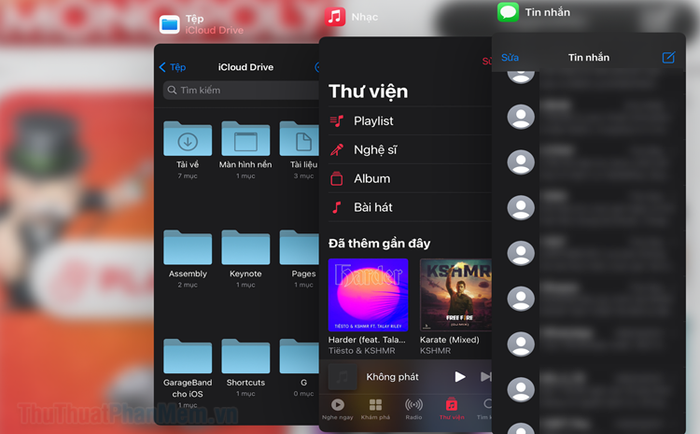Open the Karate (Mixed) album artwork
700x434 pixels.
pyautogui.click(x=455, y=295)
